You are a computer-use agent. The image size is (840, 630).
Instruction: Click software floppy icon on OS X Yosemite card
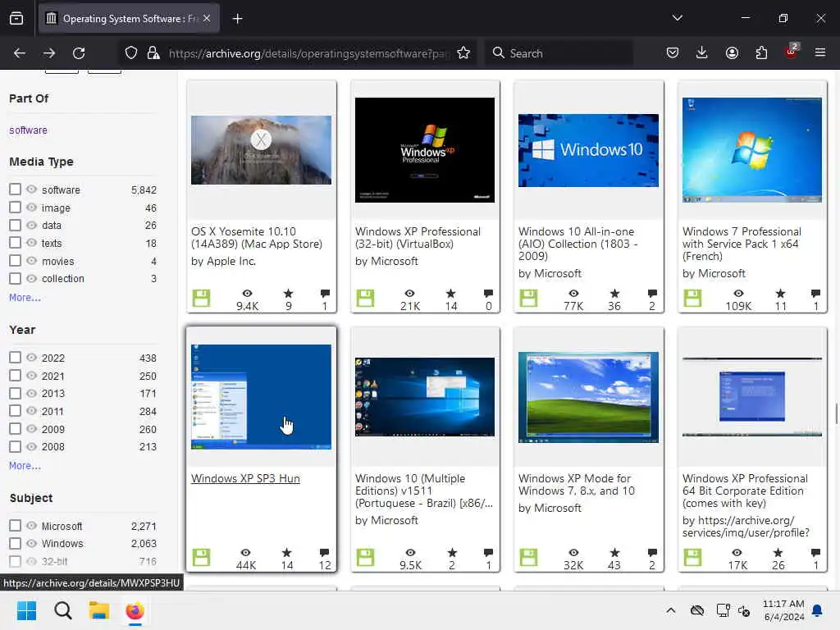tap(202, 299)
